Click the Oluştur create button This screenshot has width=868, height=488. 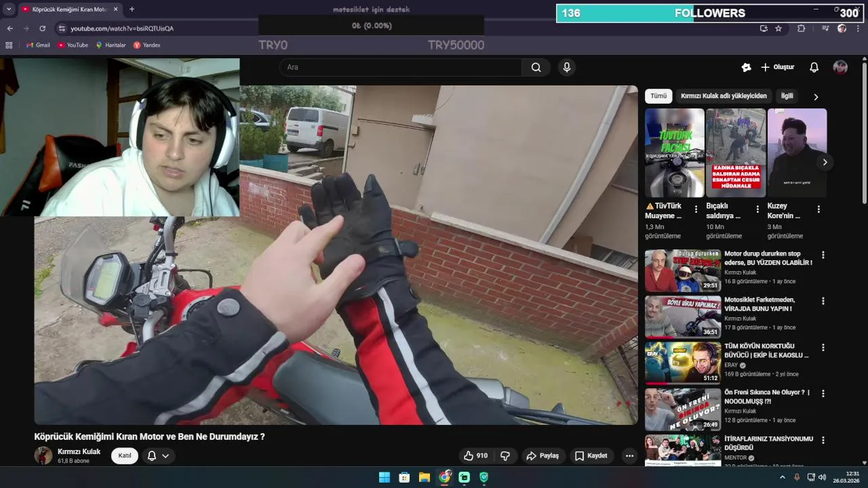pyautogui.click(x=777, y=67)
